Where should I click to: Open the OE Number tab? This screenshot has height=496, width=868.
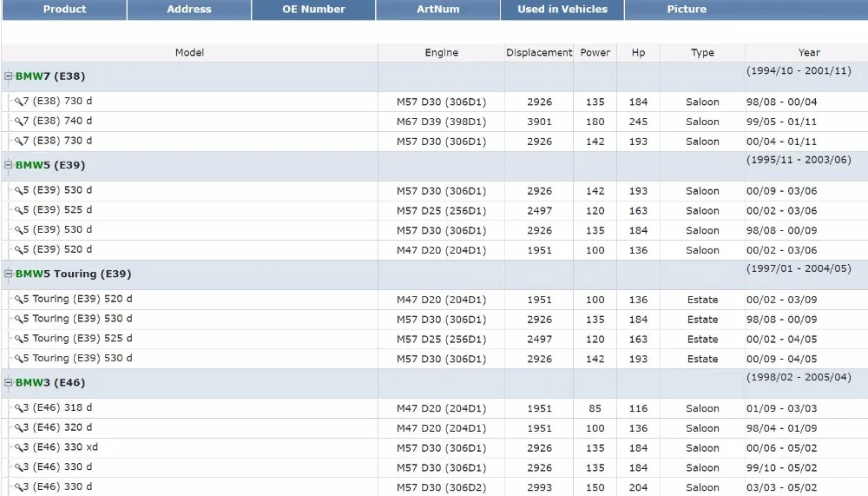click(313, 10)
